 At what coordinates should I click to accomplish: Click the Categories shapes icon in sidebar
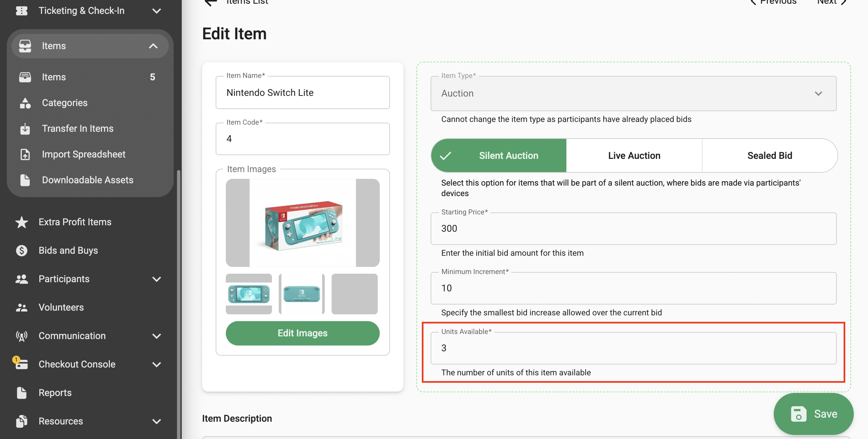click(x=25, y=103)
